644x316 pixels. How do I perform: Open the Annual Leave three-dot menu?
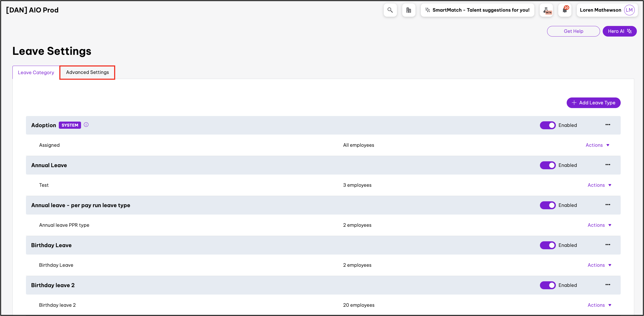pyautogui.click(x=607, y=165)
